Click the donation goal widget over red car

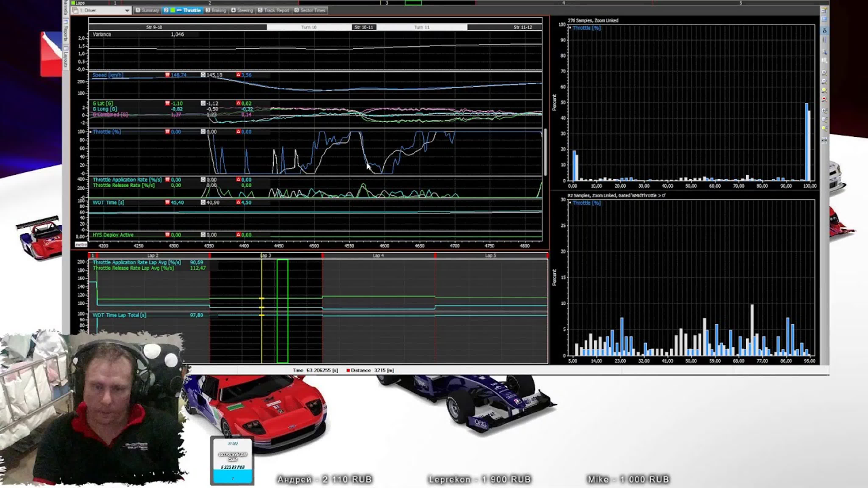tap(232, 460)
